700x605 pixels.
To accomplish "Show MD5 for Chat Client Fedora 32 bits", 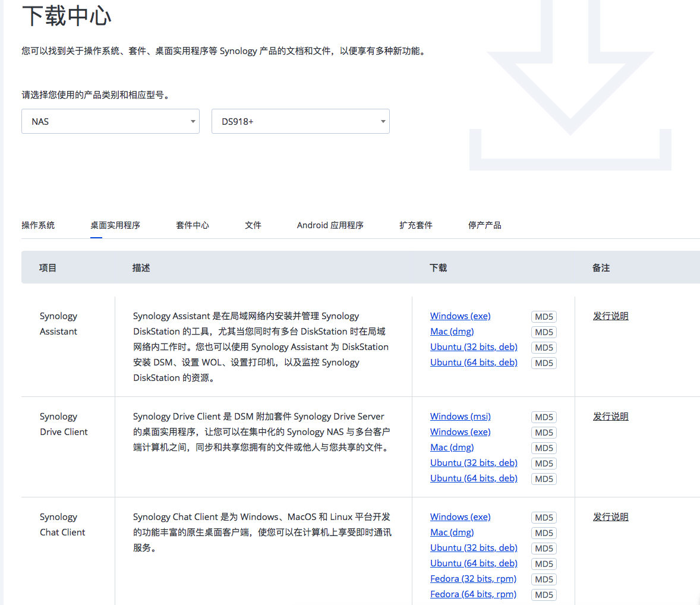I will pyautogui.click(x=544, y=579).
